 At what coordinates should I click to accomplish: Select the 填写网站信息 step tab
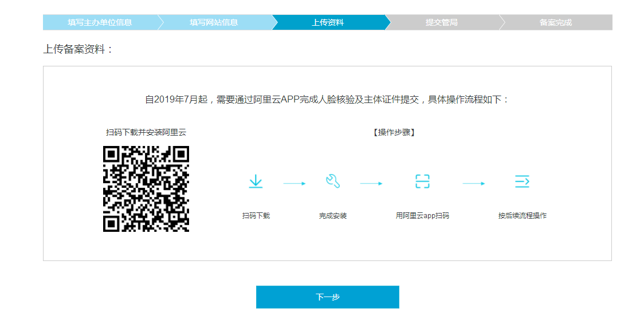[x=214, y=22]
